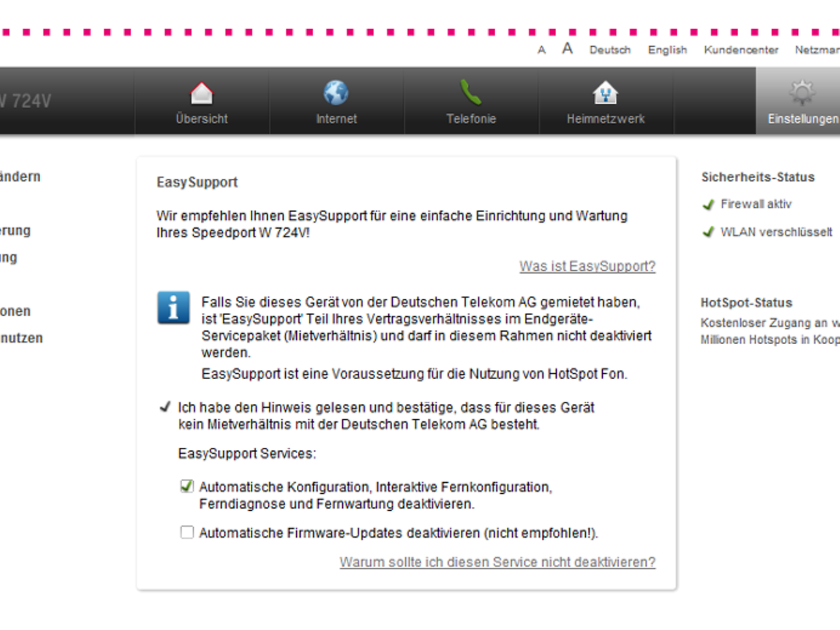Screen dimensions: 840x630
Task: Click the Firewall aktiv green checkmark
Action: coord(708,205)
